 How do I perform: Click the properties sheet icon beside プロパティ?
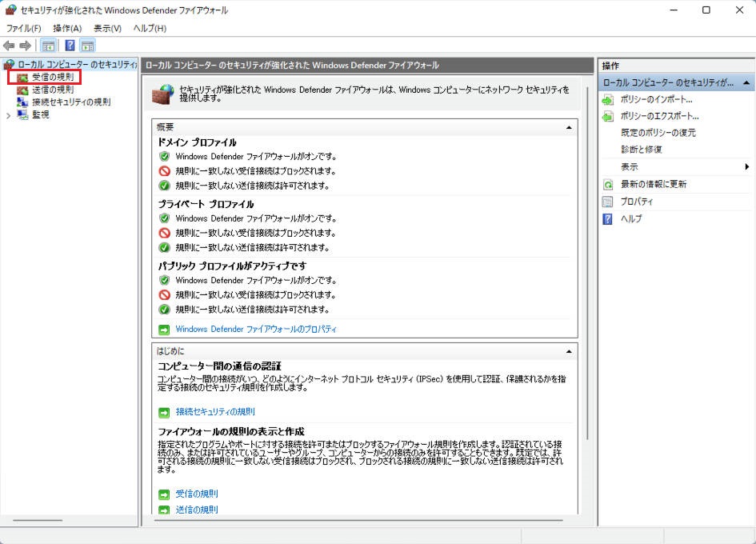[x=608, y=202]
